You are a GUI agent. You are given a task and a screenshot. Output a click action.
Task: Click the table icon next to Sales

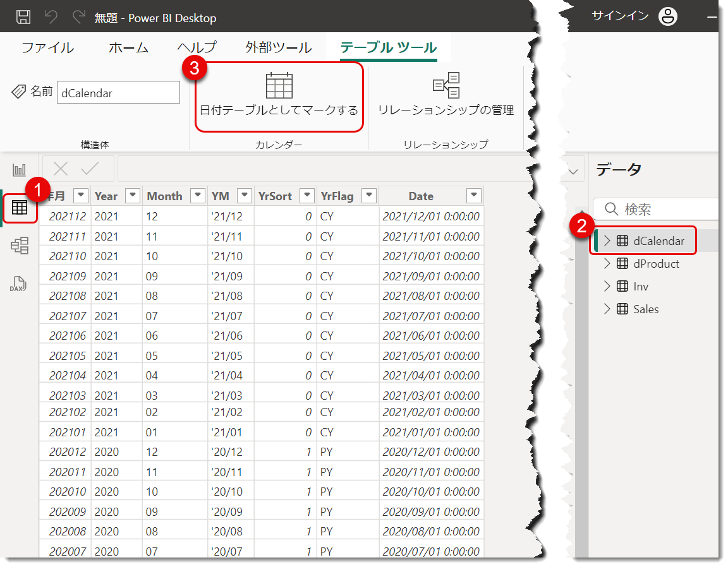coord(622,309)
